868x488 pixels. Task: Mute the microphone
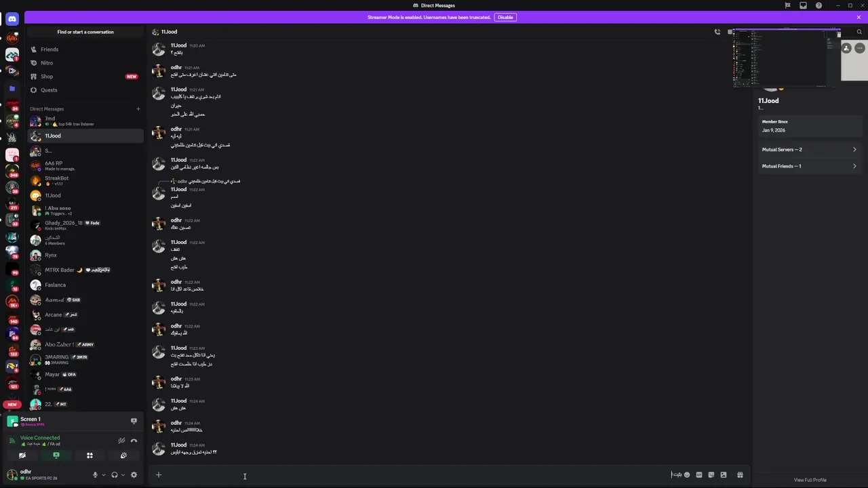tap(95, 475)
